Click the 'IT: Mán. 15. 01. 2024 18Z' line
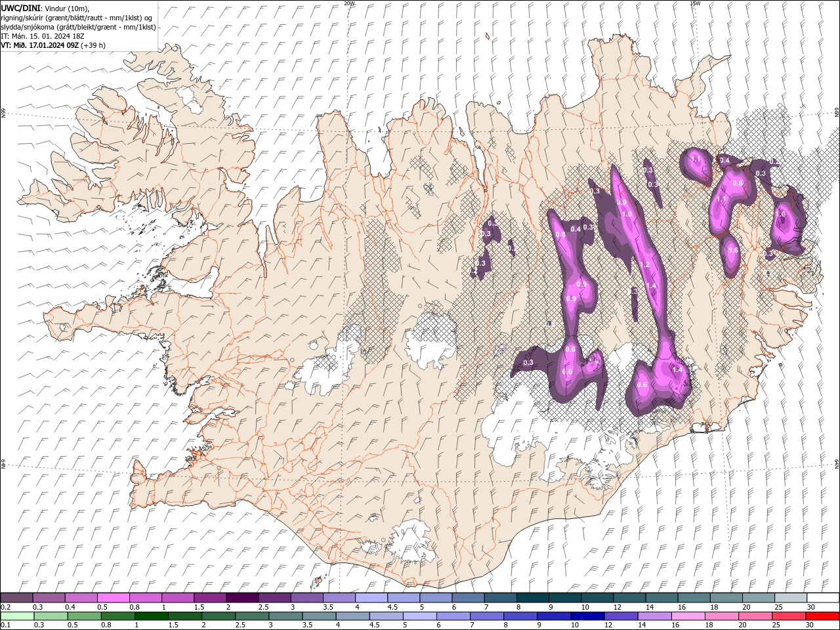The image size is (840, 630). pyautogui.click(x=41, y=36)
